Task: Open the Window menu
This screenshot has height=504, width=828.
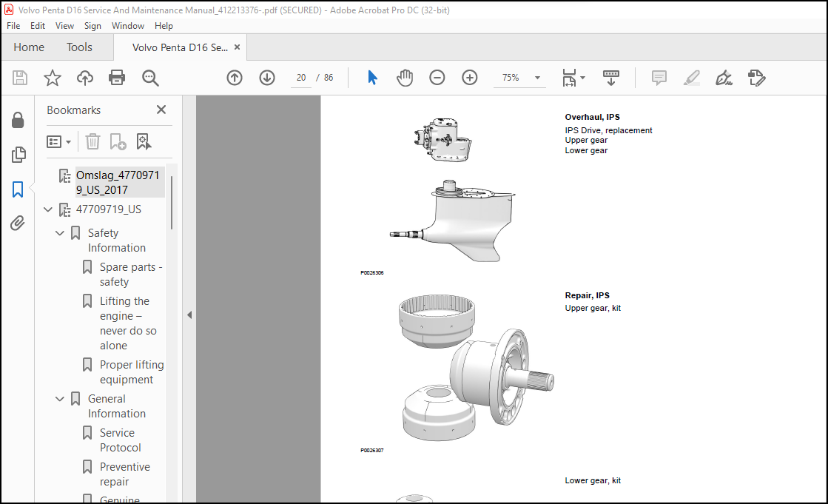Action: (x=128, y=26)
